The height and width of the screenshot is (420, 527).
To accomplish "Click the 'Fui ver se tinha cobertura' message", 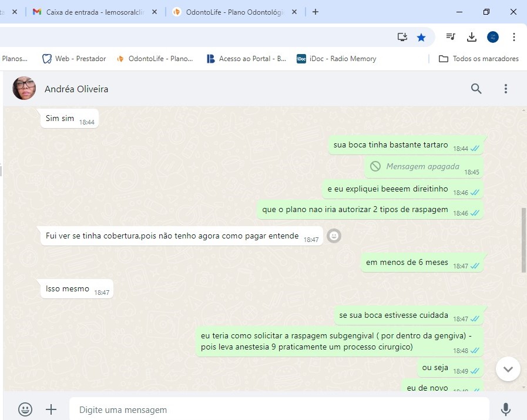I will 182,236.
